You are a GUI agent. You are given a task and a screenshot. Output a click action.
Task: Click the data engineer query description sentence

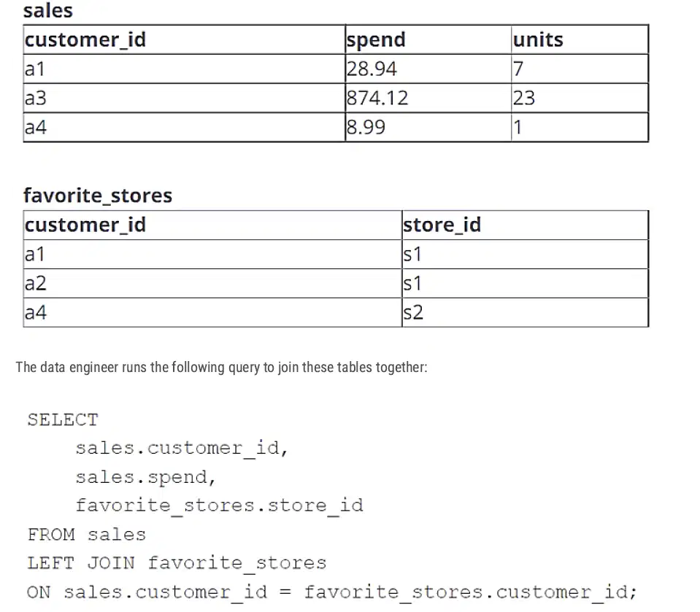click(x=221, y=367)
